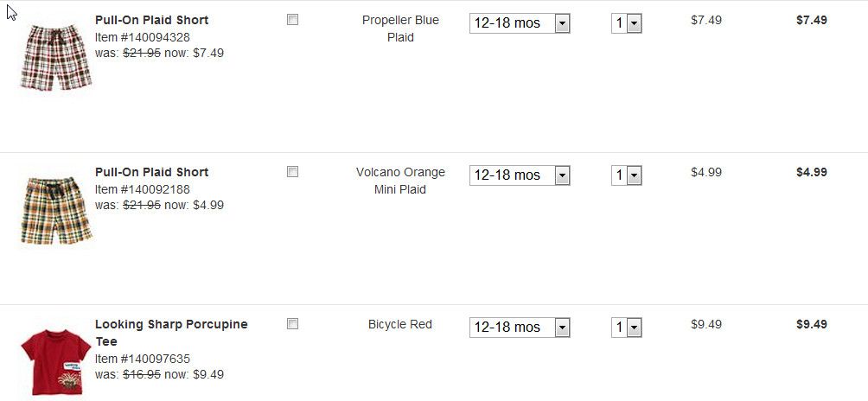
Task: Click the Propeller Blue Plaid color label
Action: coord(400,29)
